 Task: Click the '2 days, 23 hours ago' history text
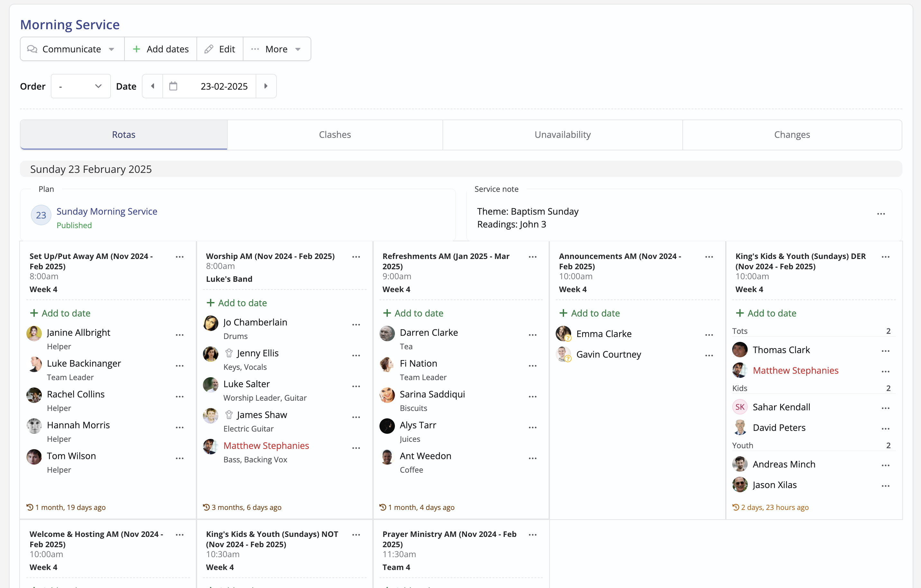coord(775,507)
